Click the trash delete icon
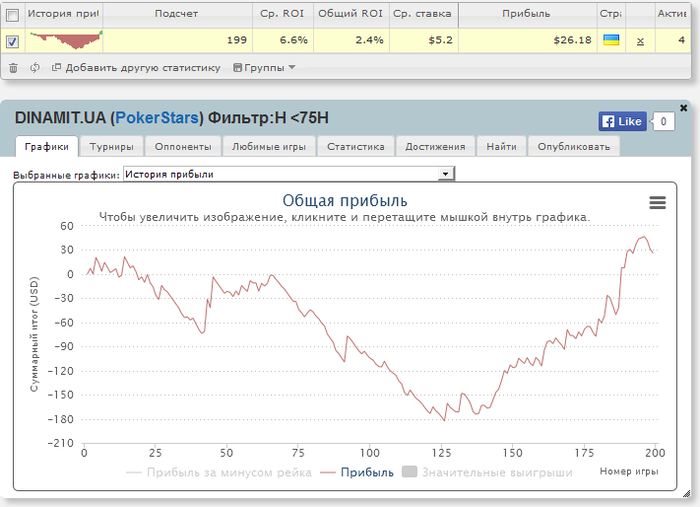Viewport: 700px width, 507px height. click(x=13, y=68)
